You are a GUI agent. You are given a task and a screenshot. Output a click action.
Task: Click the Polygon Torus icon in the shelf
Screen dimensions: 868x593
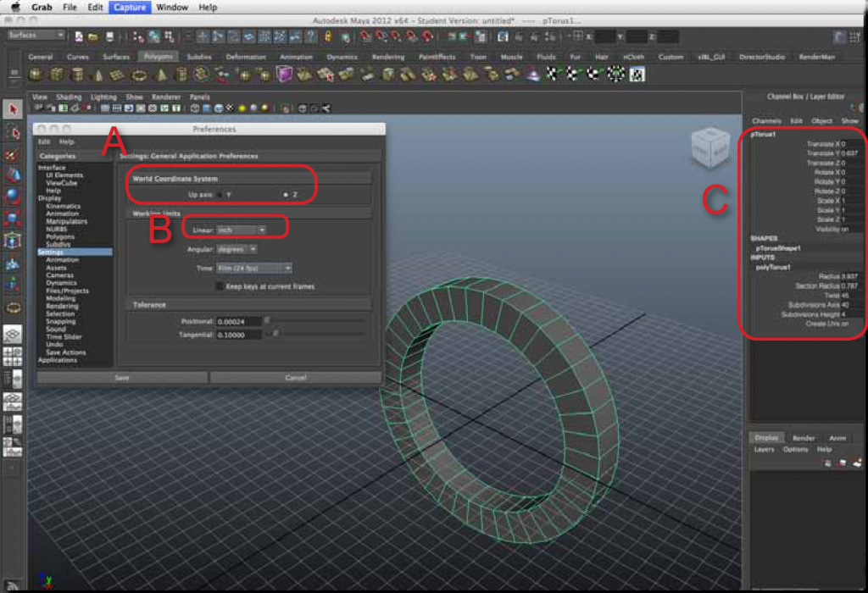(137, 75)
